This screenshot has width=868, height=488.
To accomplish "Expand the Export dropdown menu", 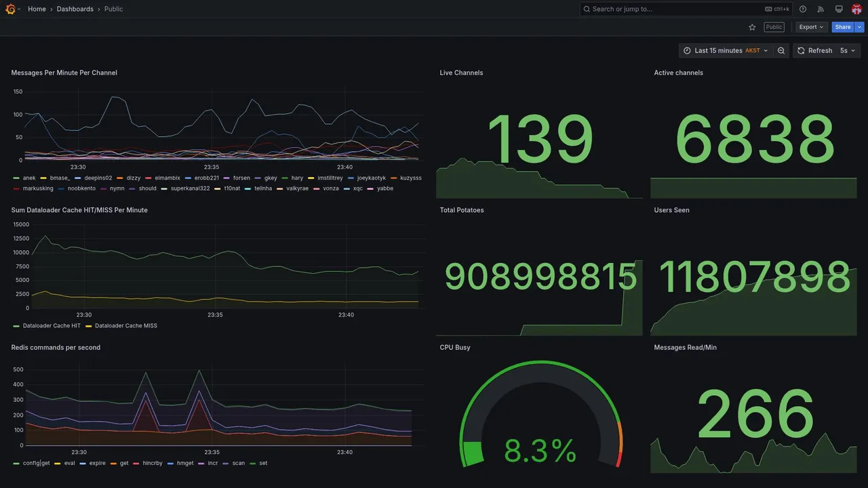I will [x=811, y=27].
